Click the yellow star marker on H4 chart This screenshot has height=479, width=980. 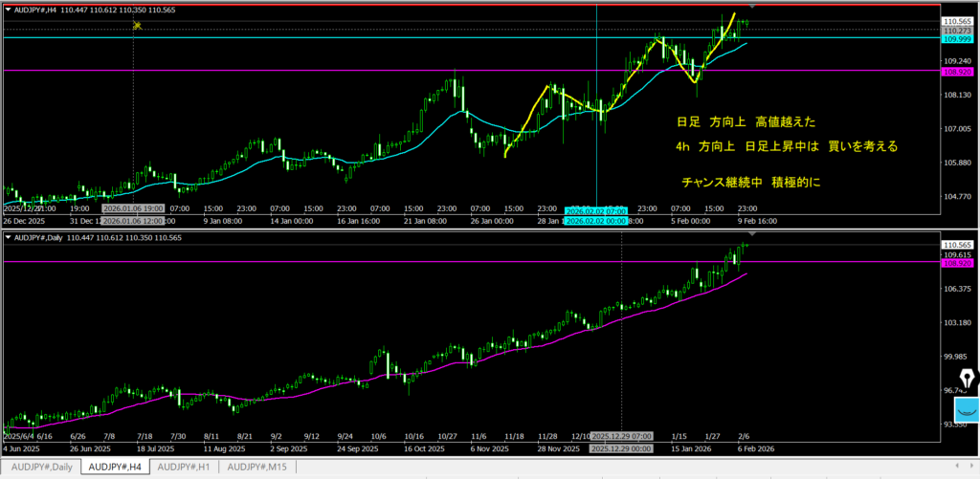click(138, 25)
